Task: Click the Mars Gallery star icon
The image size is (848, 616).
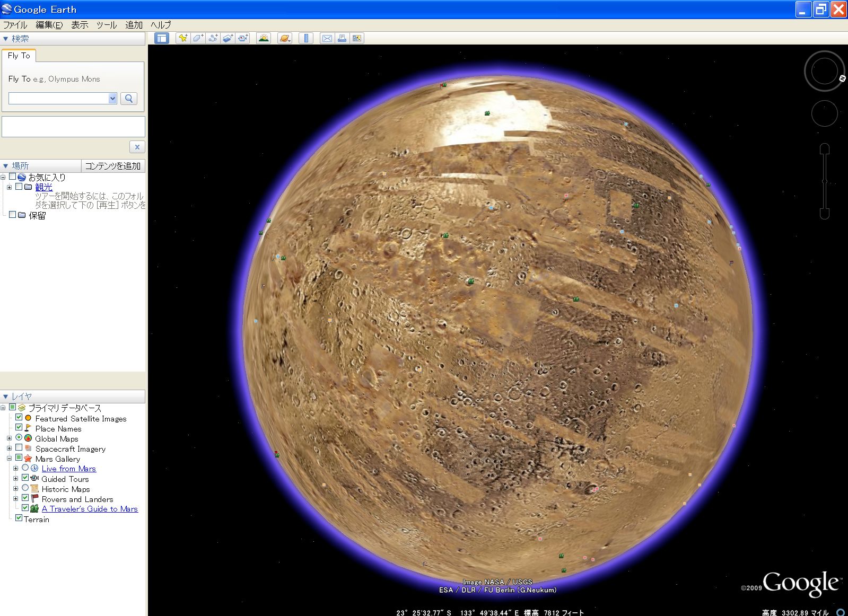Action: (29, 459)
